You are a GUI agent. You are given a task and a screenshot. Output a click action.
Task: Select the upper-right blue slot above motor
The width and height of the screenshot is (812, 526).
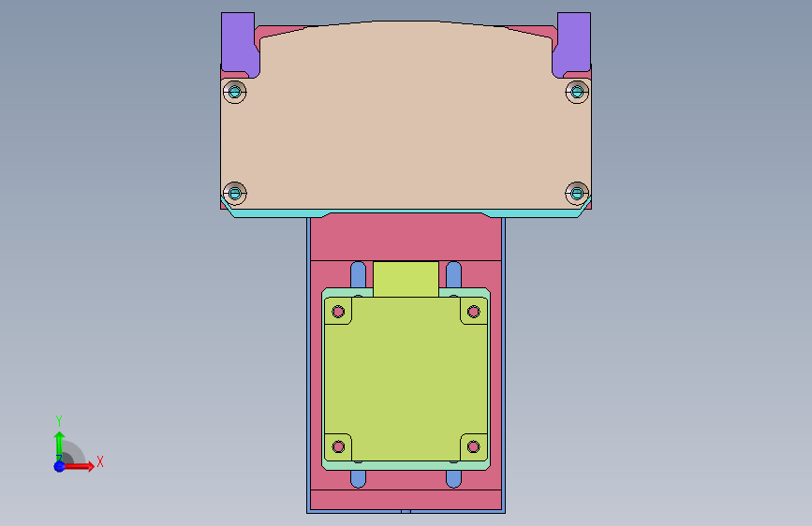(x=453, y=275)
